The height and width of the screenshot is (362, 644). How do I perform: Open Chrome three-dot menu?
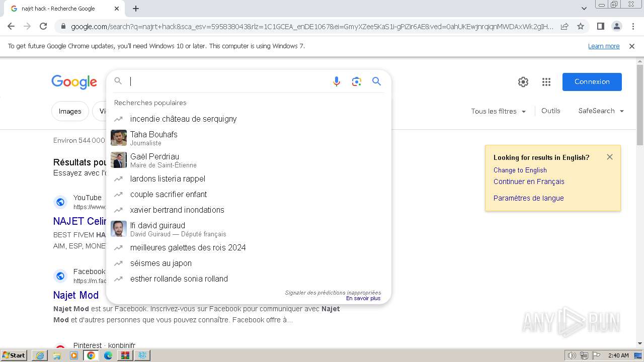(x=632, y=26)
